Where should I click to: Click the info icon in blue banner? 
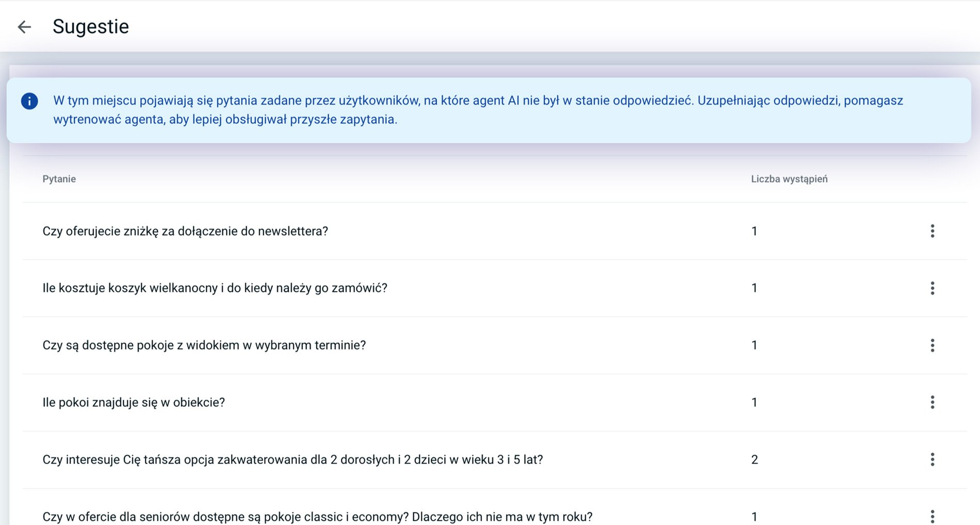tap(29, 101)
